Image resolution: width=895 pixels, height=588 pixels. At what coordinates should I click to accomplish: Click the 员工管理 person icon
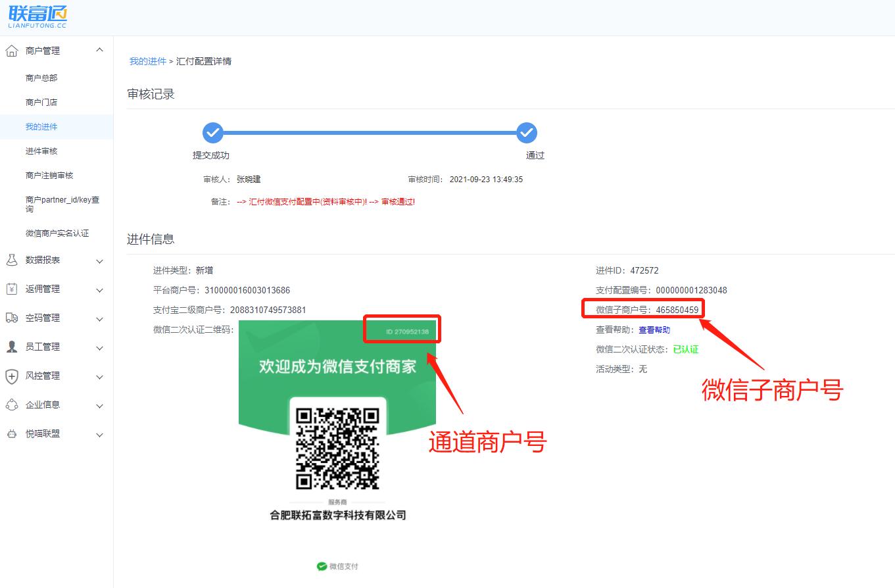(x=12, y=347)
